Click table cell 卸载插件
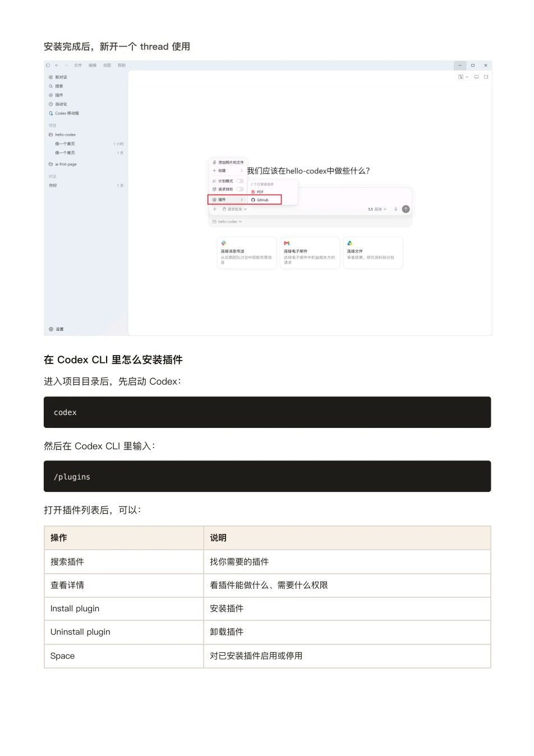The width and height of the screenshot is (534, 756). click(347, 631)
